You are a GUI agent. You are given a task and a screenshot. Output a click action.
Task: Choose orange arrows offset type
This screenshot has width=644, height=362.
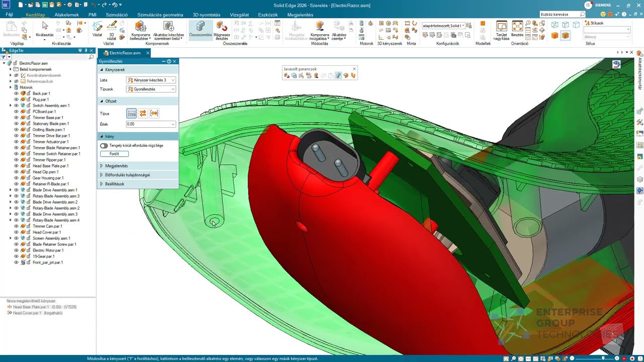[143, 114]
